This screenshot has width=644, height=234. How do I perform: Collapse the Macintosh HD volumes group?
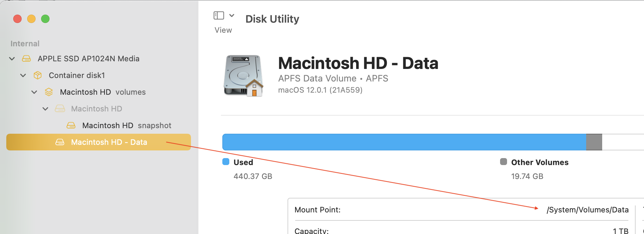pyautogui.click(x=34, y=92)
